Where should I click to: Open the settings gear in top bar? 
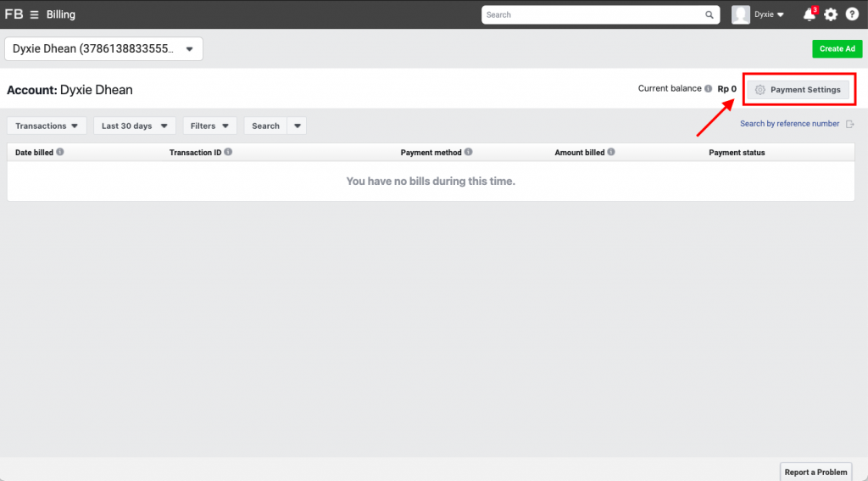tap(831, 14)
